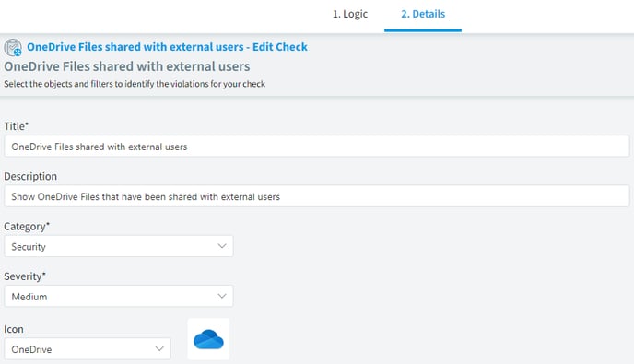The height and width of the screenshot is (364, 634).
Task: Click the check icon beside Edit Check heading
Action: point(13,47)
